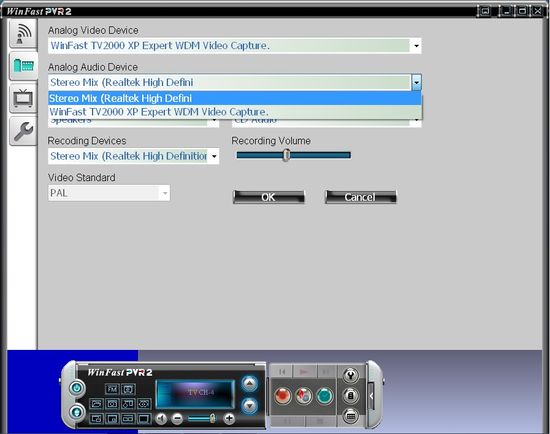The image size is (550, 434).
Task: Click the greyed skip-back button on remote
Action: coord(282,371)
